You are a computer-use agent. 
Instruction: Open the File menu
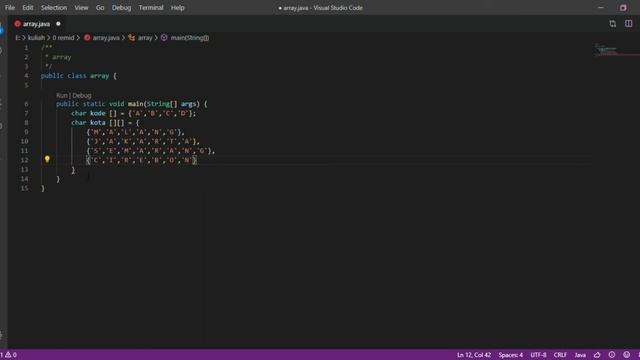[10, 8]
